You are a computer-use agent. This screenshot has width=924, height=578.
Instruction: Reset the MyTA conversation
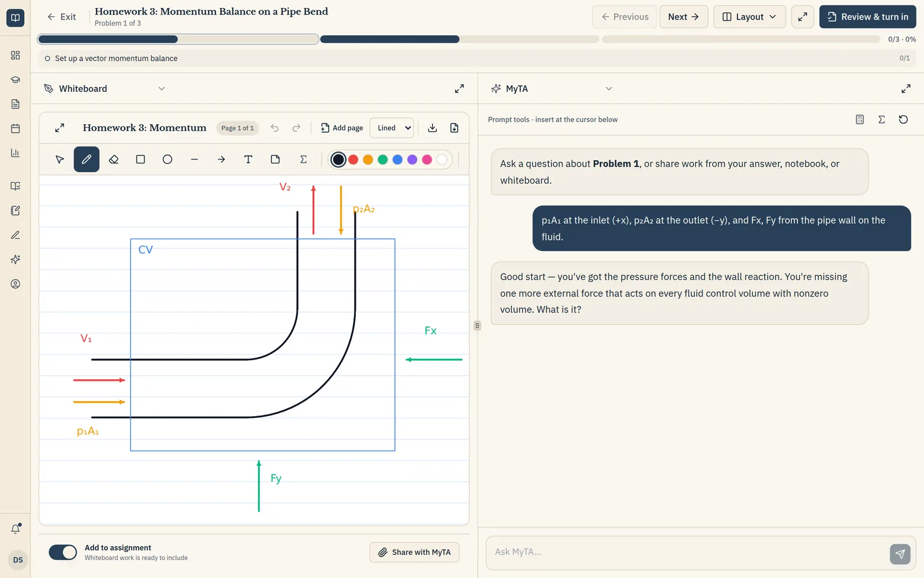tap(904, 120)
